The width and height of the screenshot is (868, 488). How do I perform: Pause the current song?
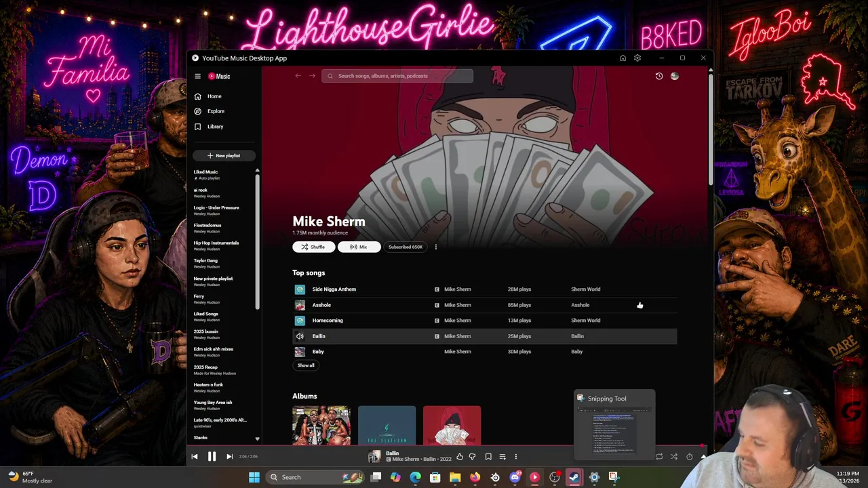pyautogui.click(x=212, y=457)
